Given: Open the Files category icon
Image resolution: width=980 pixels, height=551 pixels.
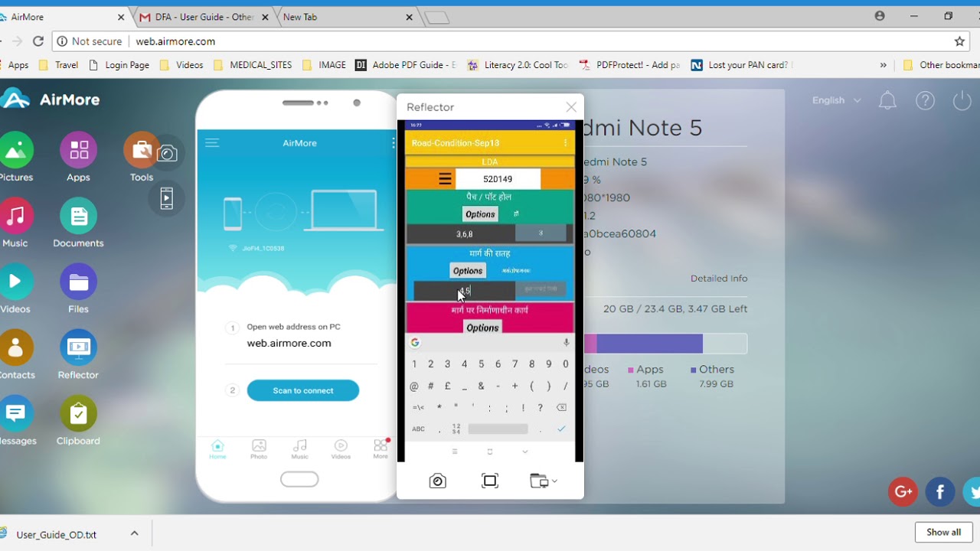Looking at the screenshot, I should (x=78, y=282).
